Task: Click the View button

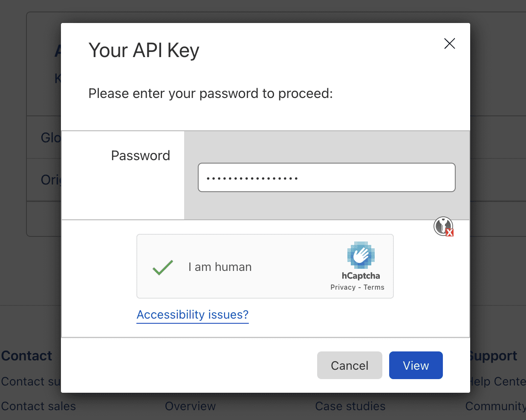Action: pyautogui.click(x=416, y=365)
